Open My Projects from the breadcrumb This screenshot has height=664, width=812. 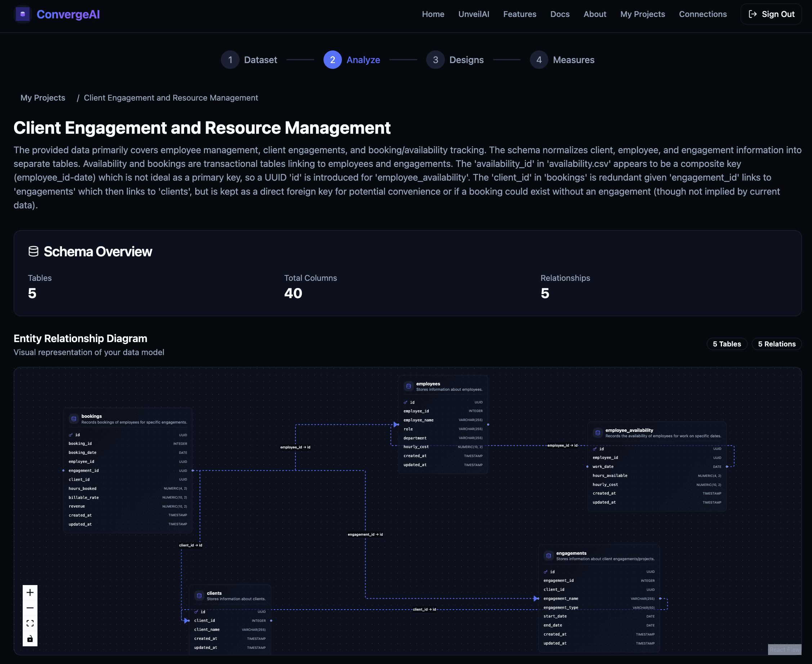(x=43, y=98)
